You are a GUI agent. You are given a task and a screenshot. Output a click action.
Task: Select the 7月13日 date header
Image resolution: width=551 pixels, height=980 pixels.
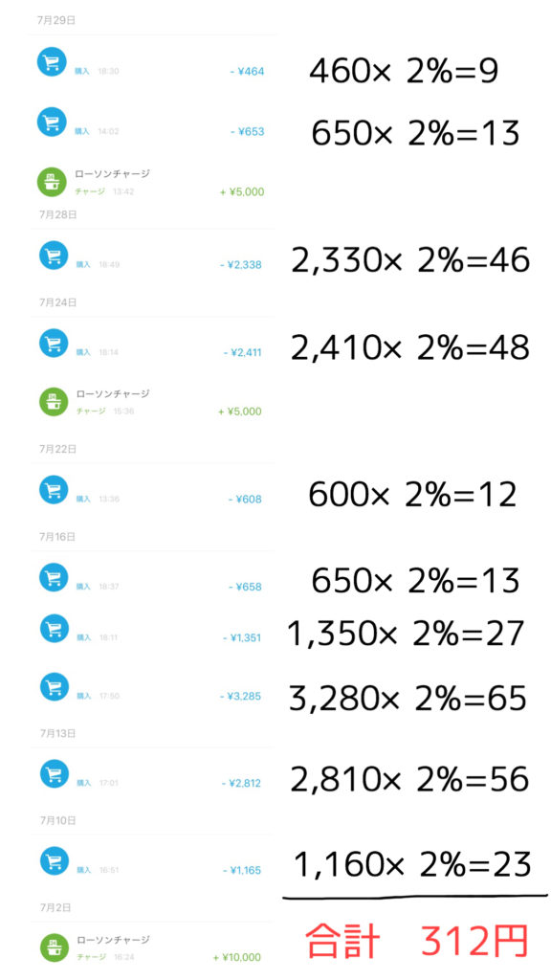(x=57, y=733)
